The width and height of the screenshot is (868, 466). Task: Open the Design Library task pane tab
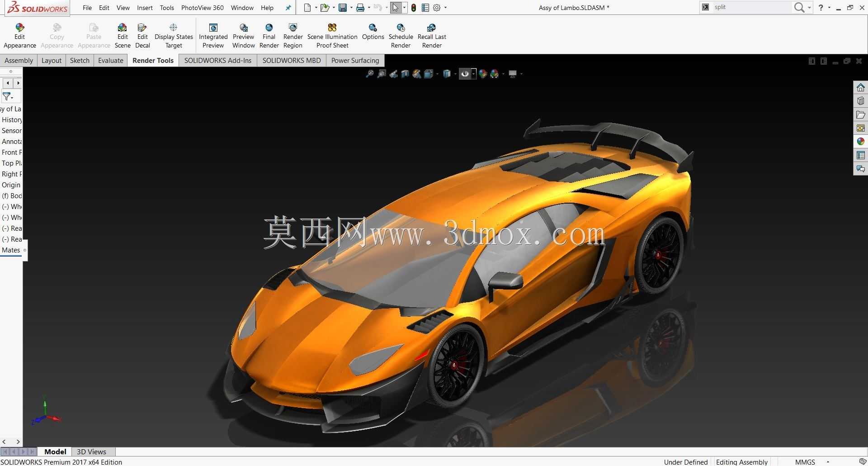pos(861,101)
